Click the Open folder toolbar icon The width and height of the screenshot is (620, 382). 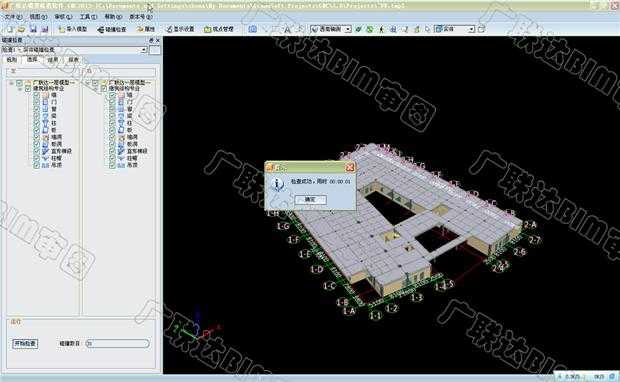click(x=21, y=29)
